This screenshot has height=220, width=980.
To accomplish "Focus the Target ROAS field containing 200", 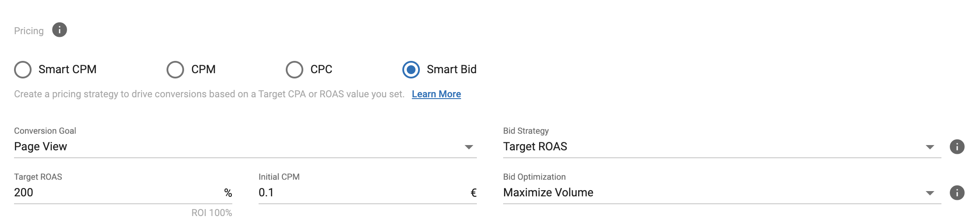I will click(114, 193).
